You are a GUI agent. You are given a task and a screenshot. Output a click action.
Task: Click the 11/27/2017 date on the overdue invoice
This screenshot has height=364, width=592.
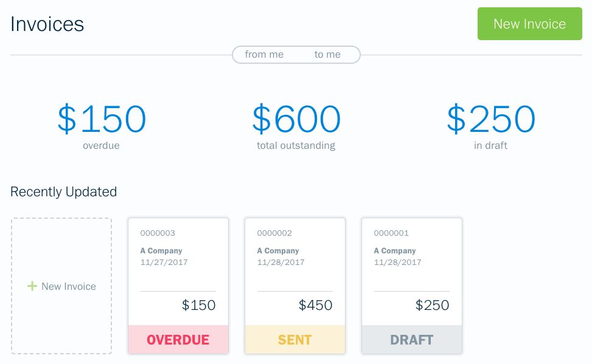pyautogui.click(x=164, y=263)
